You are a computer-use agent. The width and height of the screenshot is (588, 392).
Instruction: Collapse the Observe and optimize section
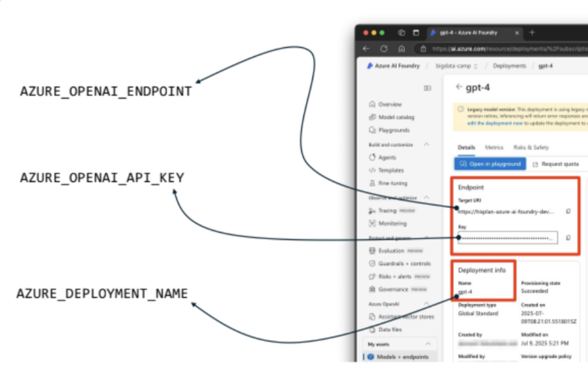(427, 197)
